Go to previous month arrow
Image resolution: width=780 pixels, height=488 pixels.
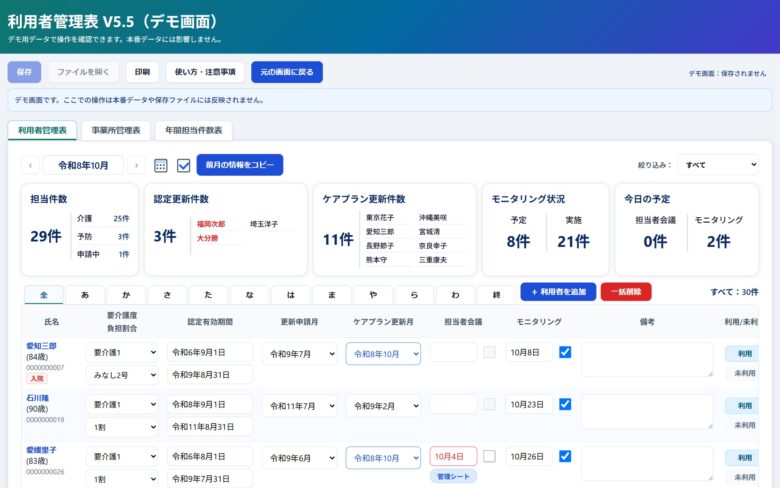(x=30, y=165)
